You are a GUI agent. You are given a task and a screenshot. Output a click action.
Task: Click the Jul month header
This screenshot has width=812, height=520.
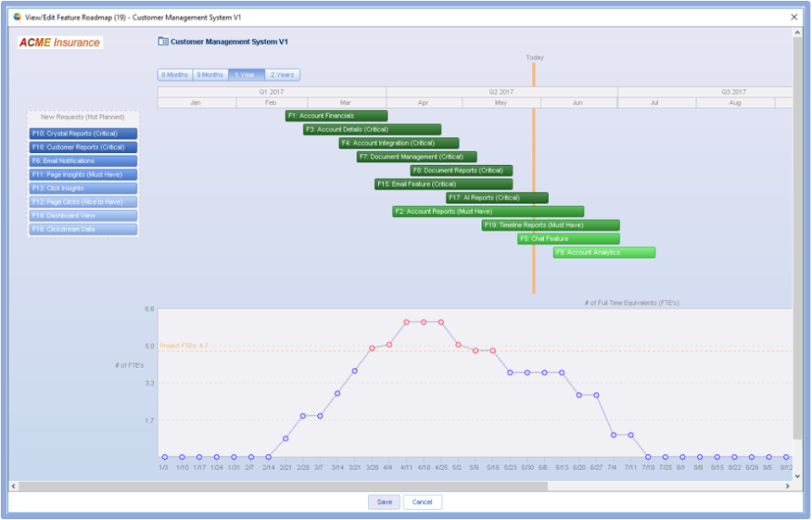[655, 102]
